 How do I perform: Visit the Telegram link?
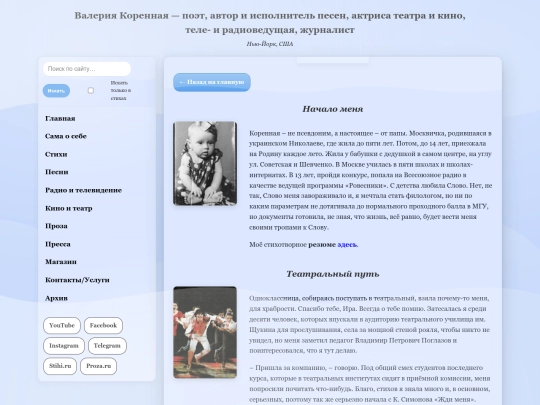[107, 346]
